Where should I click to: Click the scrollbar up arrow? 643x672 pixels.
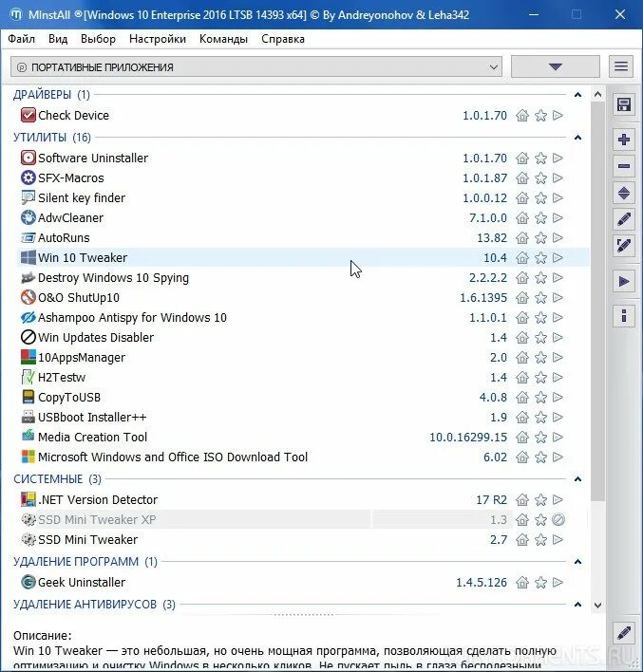[x=597, y=94]
